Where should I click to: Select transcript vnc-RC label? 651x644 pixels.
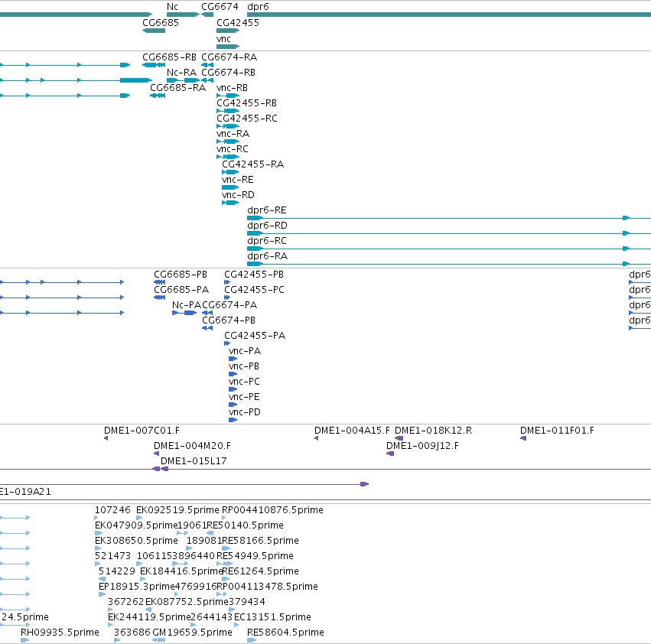click(232, 149)
